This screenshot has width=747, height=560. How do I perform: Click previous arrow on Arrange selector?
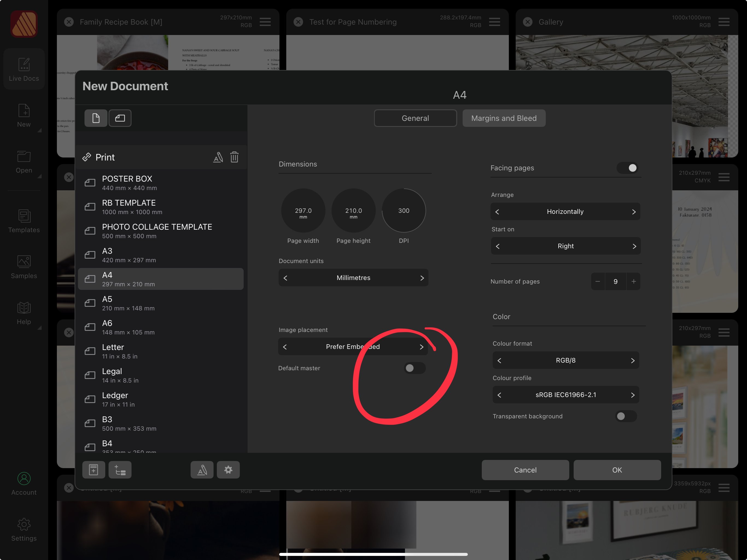497,211
